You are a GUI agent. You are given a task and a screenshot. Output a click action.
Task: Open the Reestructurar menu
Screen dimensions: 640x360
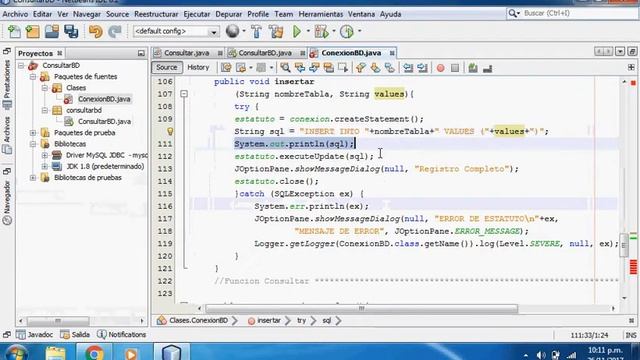click(156, 14)
